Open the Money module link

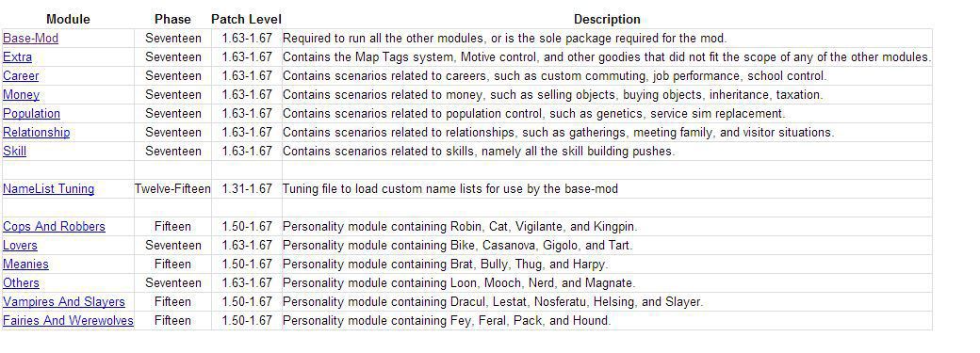tap(22, 94)
